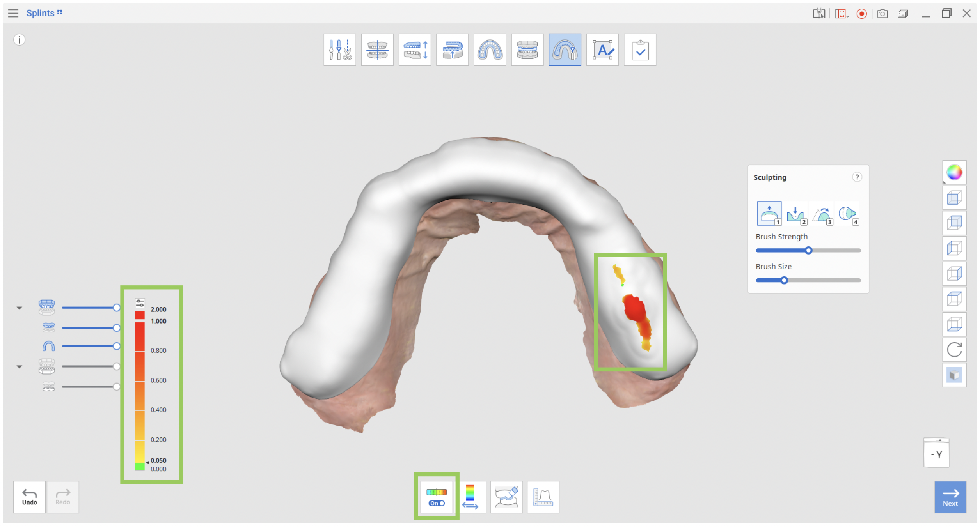The image size is (980, 527).
Task: Collapse the mandible group data tree
Action: [x=19, y=367]
